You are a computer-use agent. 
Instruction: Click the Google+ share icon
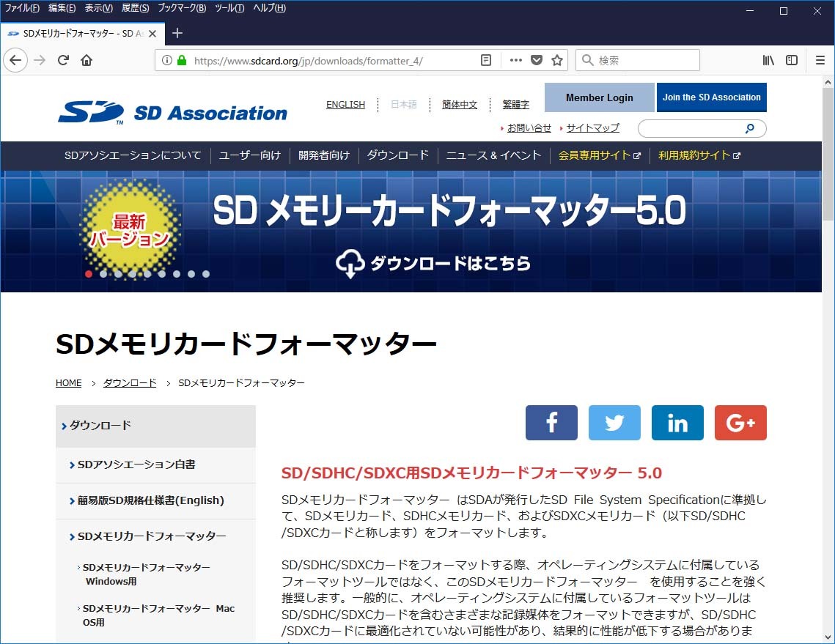click(x=740, y=423)
